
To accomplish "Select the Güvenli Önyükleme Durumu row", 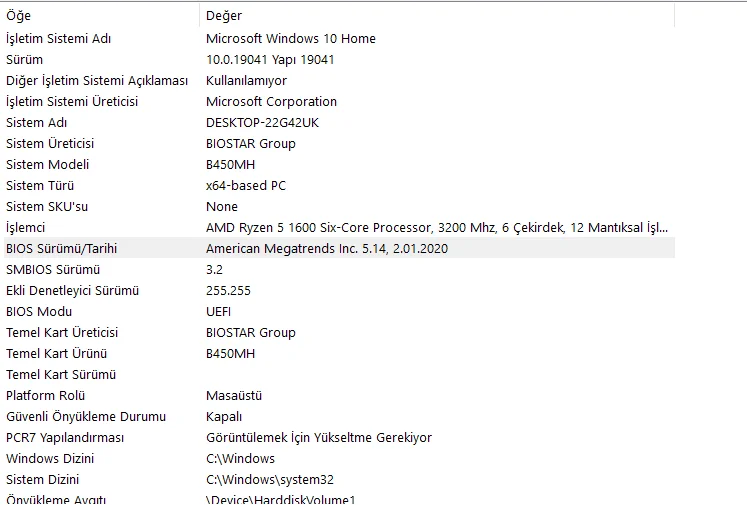I will 86,416.
